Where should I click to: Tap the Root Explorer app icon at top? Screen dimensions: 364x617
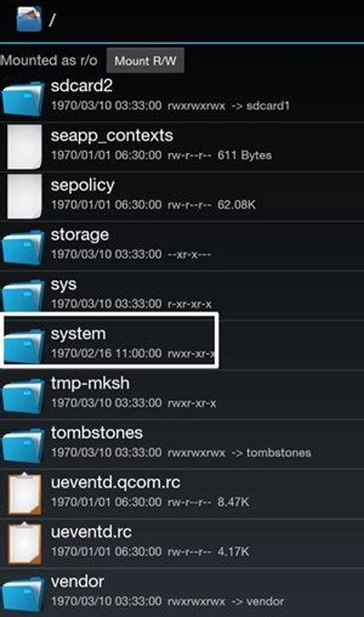coord(29,19)
